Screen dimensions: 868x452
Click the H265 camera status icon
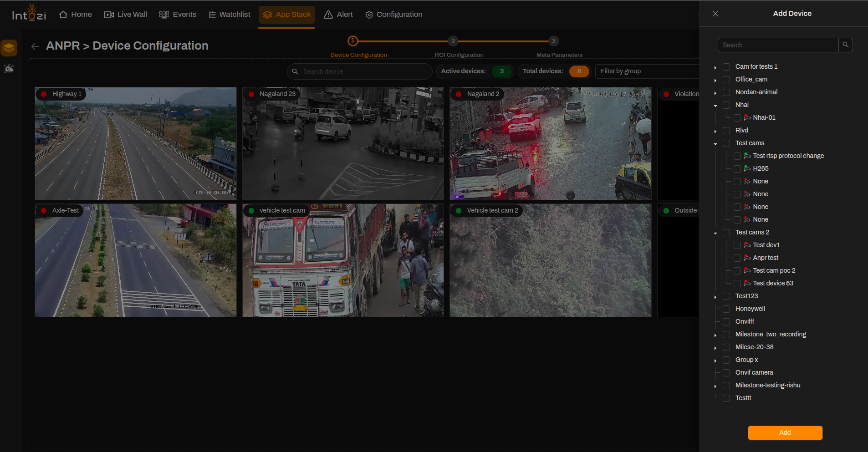click(747, 168)
